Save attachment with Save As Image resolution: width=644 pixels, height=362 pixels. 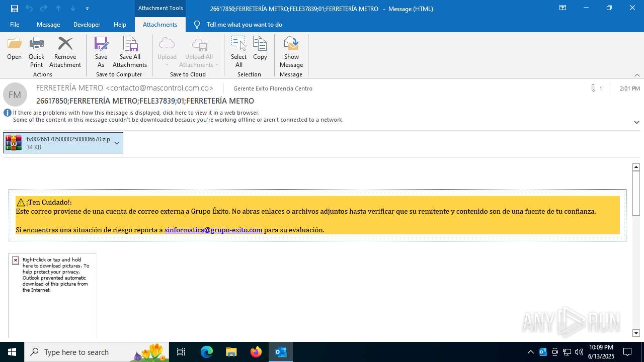(101, 52)
